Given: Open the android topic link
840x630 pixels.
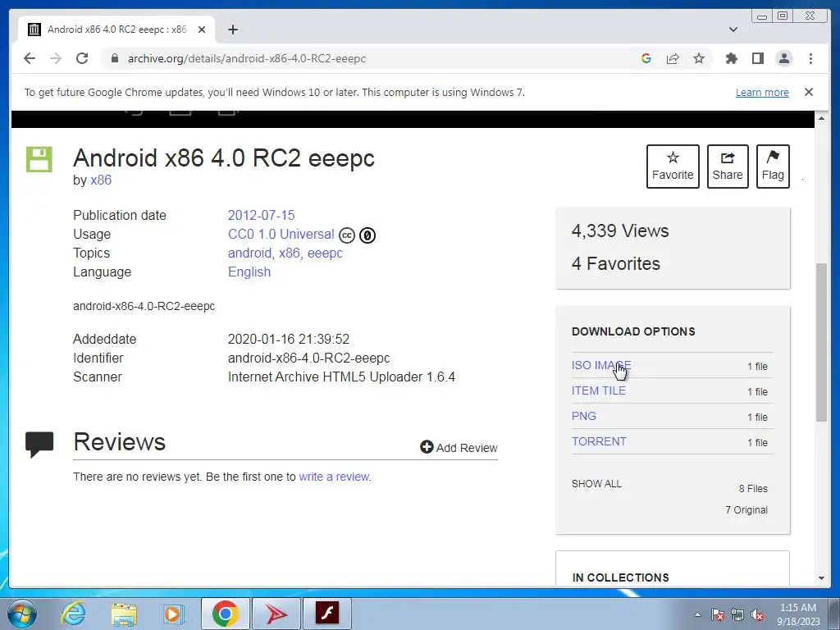Looking at the screenshot, I should pos(249,253).
